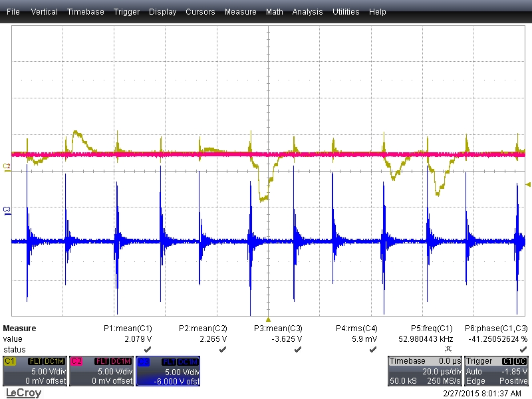532x399 pixels.
Task: Click the -41.25052624 % phase value
Action: point(497,339)
